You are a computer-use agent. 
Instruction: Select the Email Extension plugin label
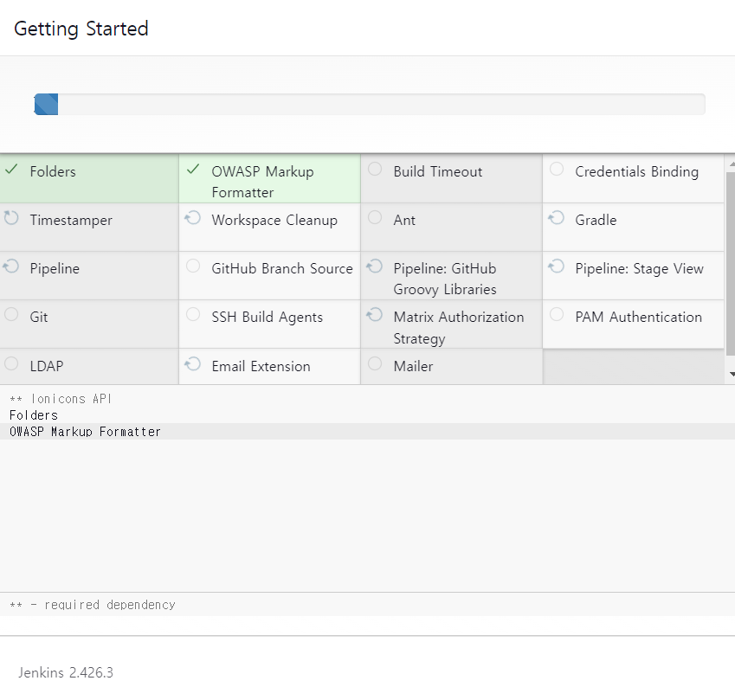261,366
